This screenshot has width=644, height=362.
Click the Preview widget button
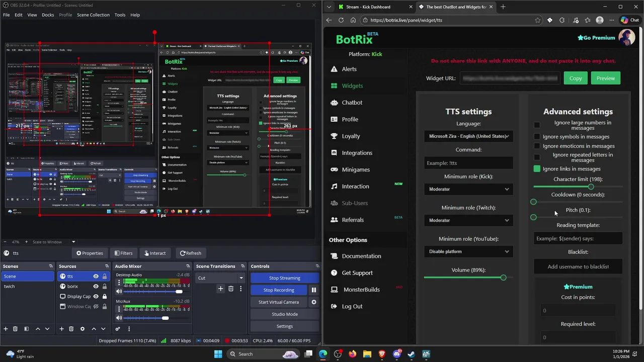[x=605, y=78]
